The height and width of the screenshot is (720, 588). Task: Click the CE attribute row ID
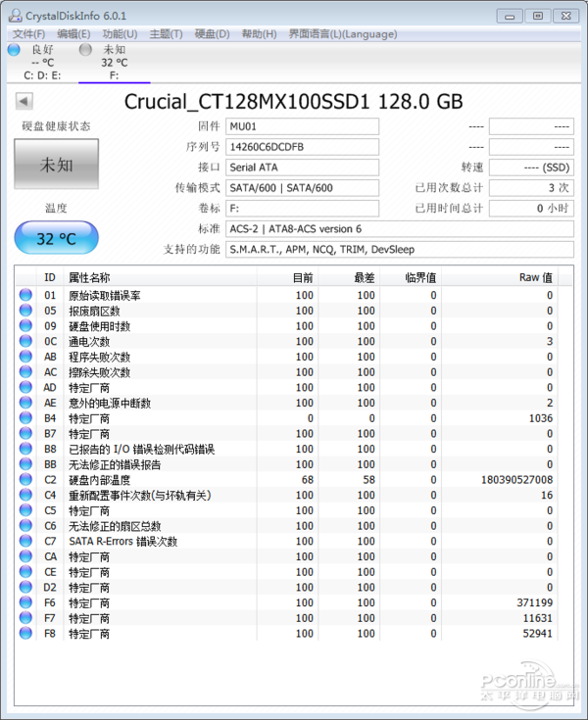pyautogui.click(x=50, y=572)
